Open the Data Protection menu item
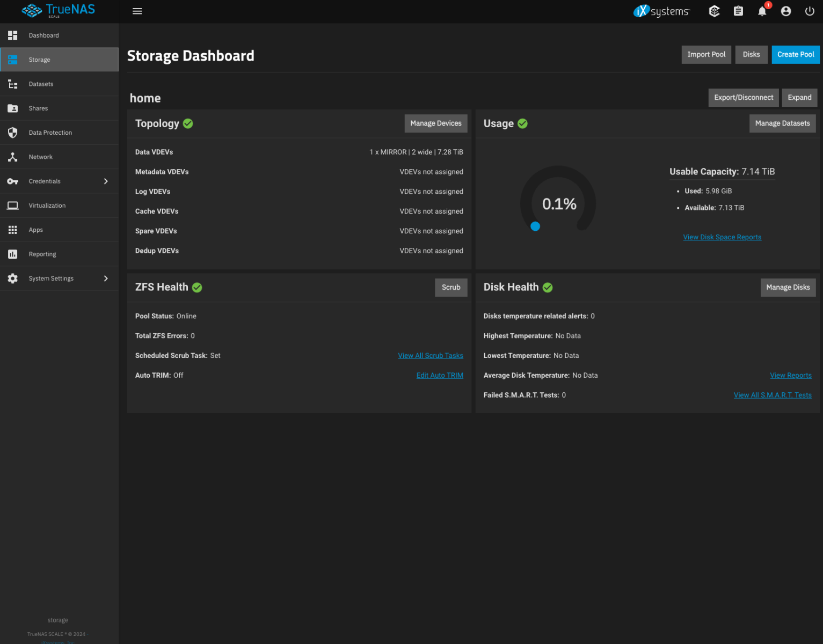 tap(59, 133)
